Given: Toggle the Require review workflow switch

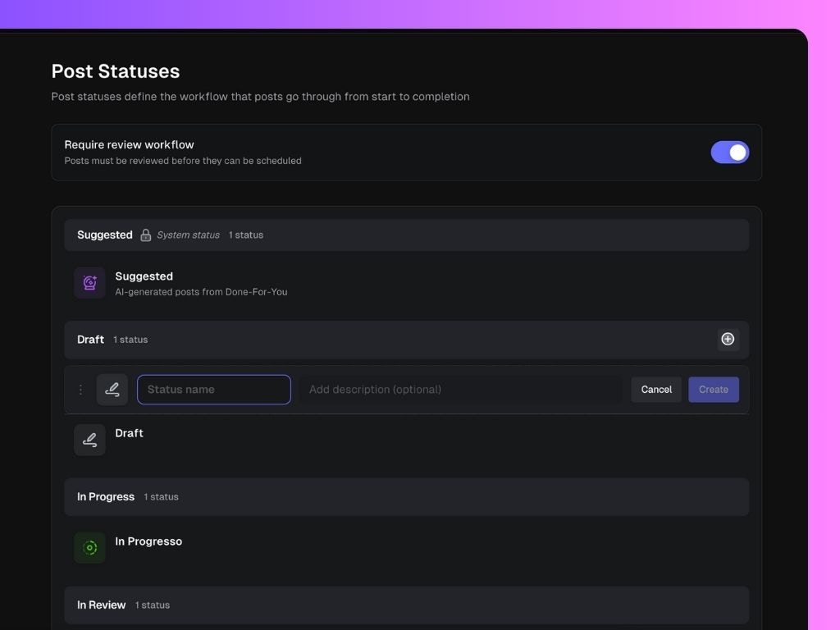Looking at the screenshot, I should (x=729, y=153).
